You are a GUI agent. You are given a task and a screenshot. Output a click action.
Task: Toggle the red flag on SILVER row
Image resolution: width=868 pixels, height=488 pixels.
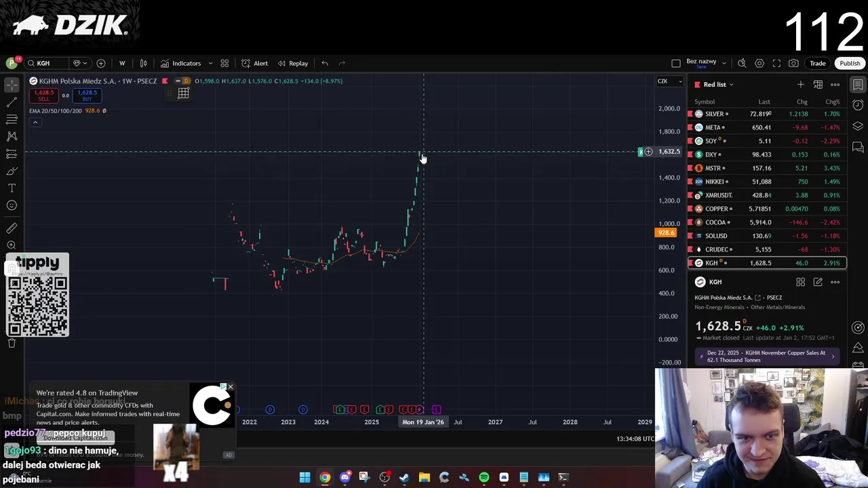click(x=690, y=114)
